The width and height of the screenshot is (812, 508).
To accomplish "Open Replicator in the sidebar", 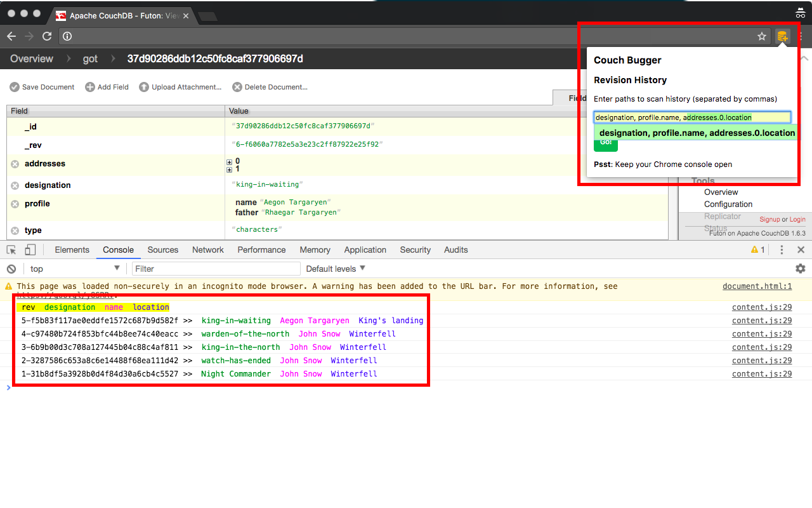I will click(x=723, y=217).
